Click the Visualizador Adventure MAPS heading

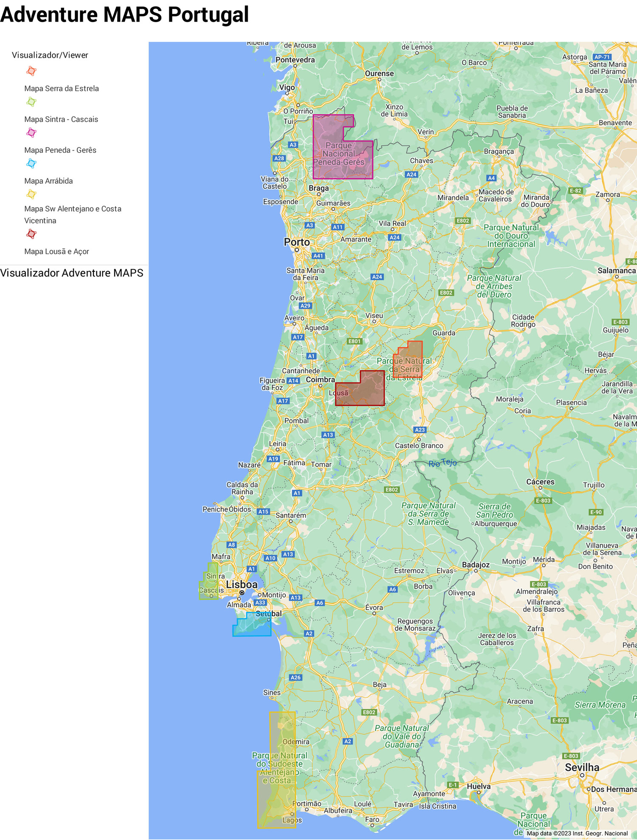coord(72,273)
